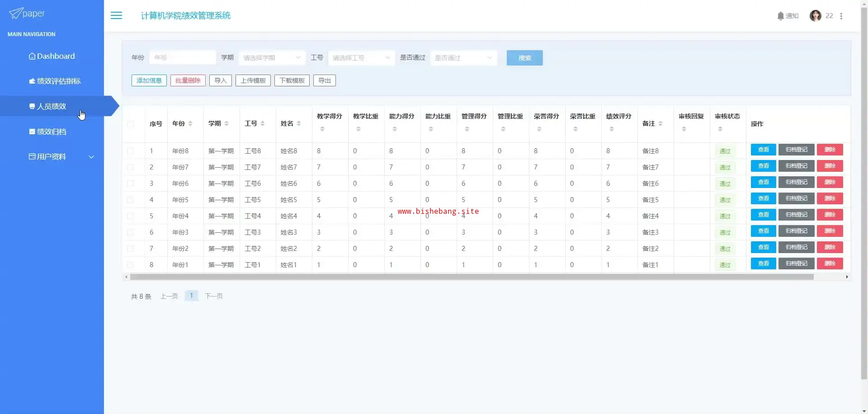Open the three-dot more options menu
This screenshot has height=414, width=868.
point(841,16)
